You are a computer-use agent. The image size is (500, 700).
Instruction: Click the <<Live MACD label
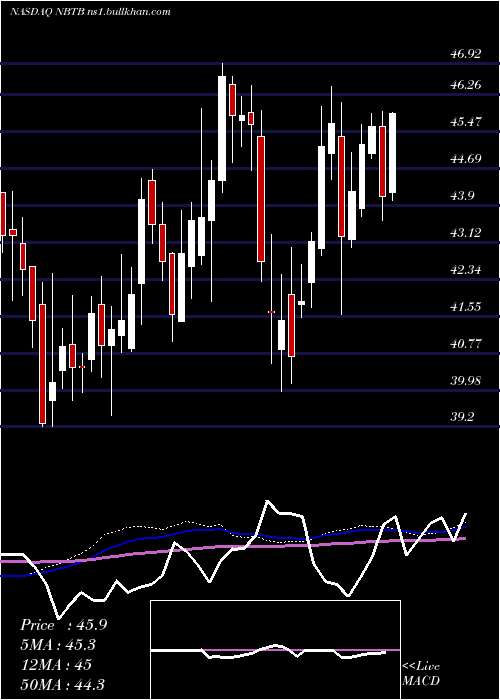point(421,673)
